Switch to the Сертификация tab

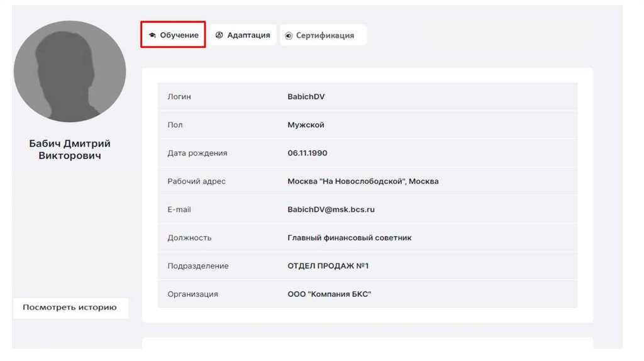click(x=325, y=36)
